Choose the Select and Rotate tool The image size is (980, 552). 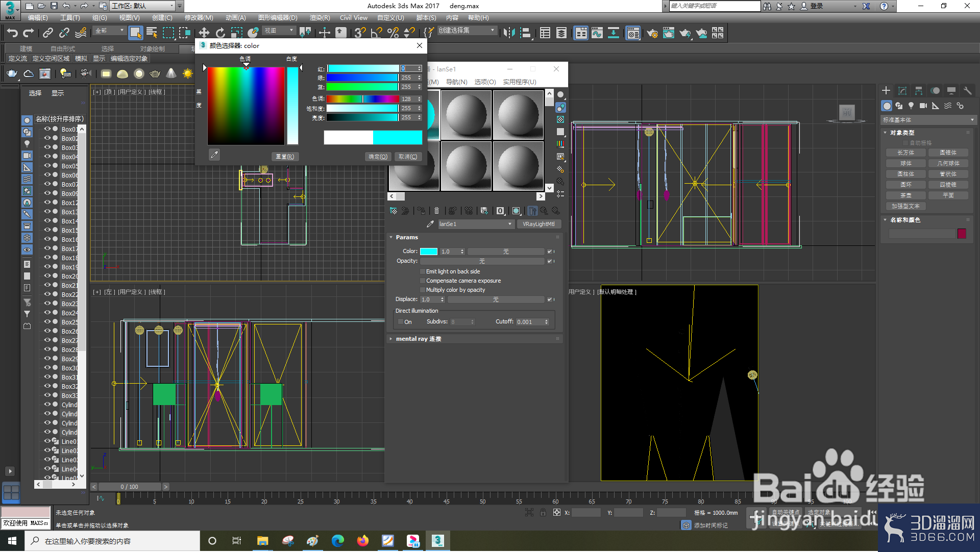(220, 33)
